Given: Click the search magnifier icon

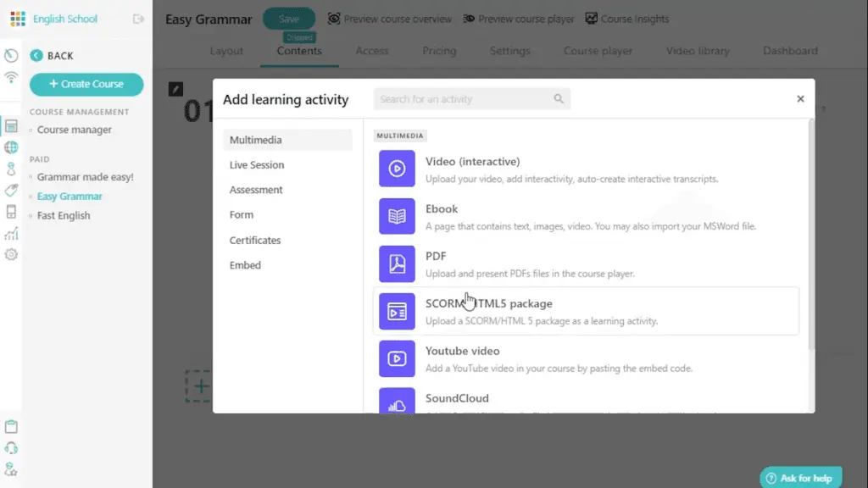Looking at the screenshot, I should pyautogui.click(x=559, y=98).
